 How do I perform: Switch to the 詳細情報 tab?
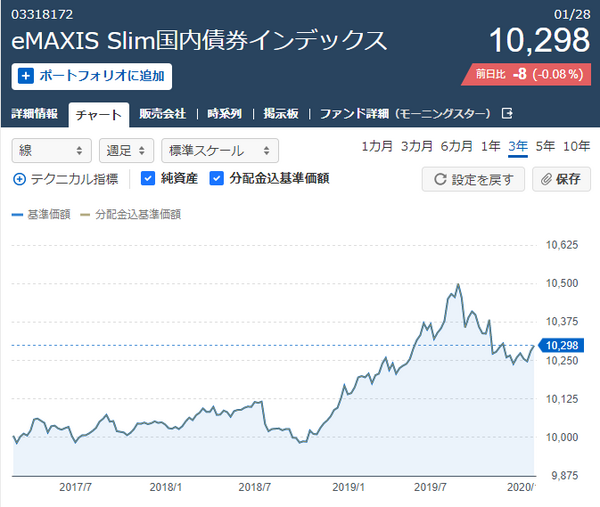34,114
